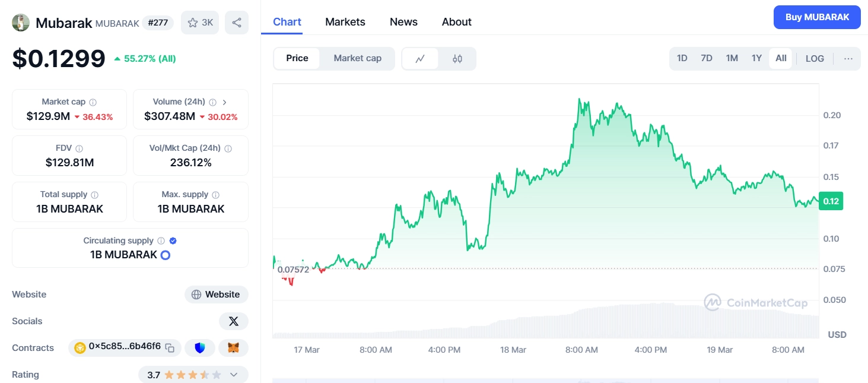Click the verified circulating supply badge
The width and height of the screenshot is (868, 383).
(173, 240)
